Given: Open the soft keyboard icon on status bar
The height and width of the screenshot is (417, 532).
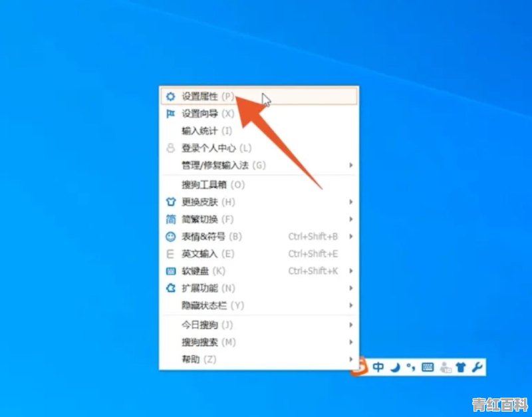Looking at the screenshot, I should pyautogui.click(x=428, y=367).
